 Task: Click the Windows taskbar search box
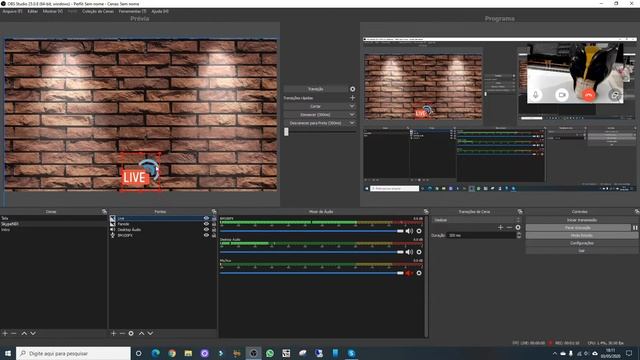[73, 353]
